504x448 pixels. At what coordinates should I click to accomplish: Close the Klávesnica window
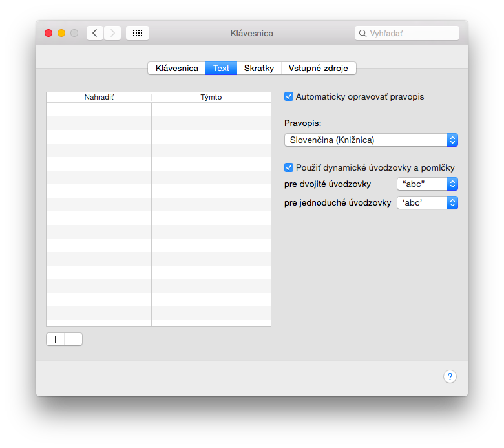pos(48,33)
